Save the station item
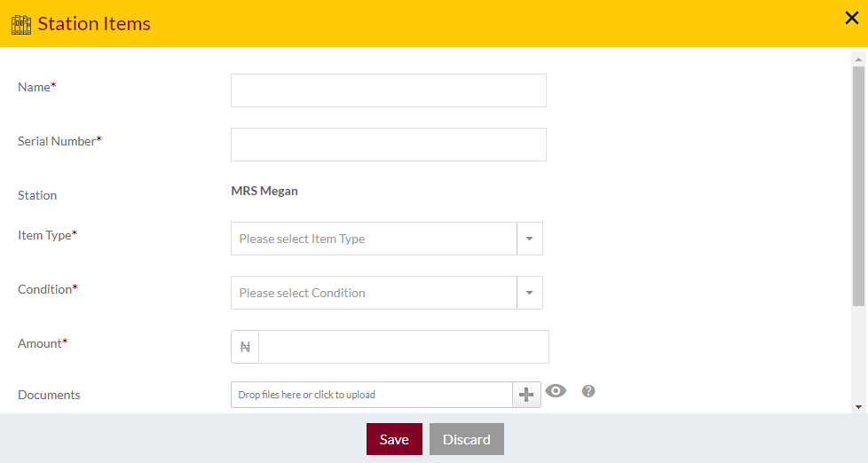868x463 pixels. pos(394,439)
